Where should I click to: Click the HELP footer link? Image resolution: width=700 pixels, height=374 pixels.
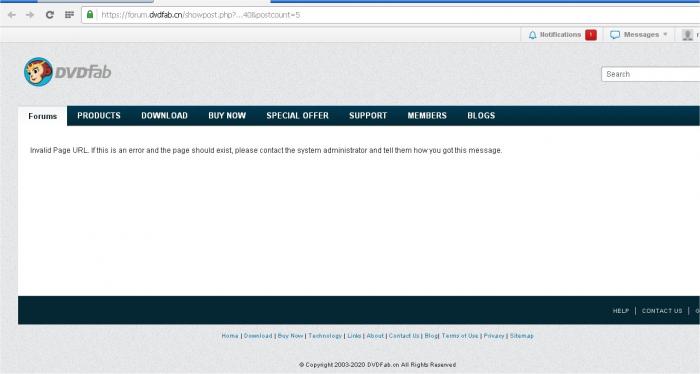pos(621,311)
